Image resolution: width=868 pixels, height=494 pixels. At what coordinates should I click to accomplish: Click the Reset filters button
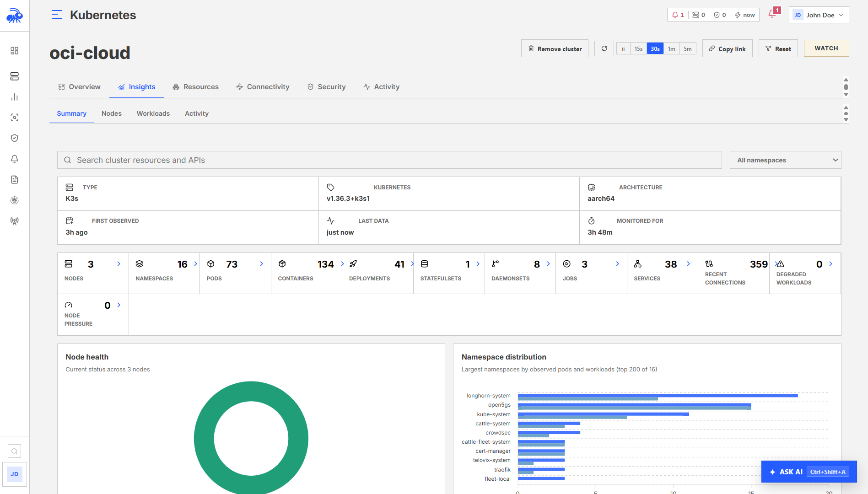[778, 48]
